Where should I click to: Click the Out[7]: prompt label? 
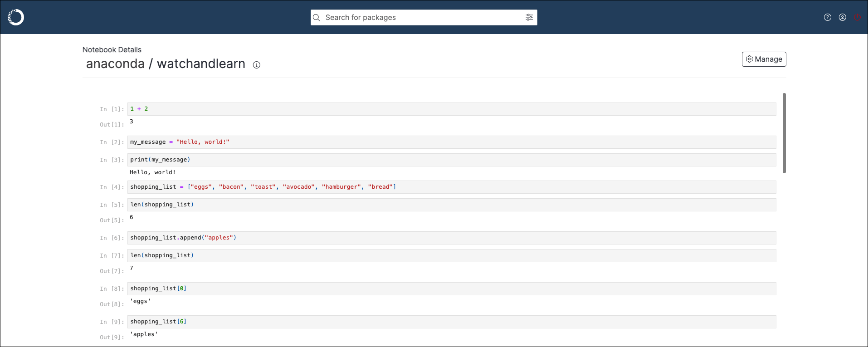pyautogui.click(x=112, y=271)
